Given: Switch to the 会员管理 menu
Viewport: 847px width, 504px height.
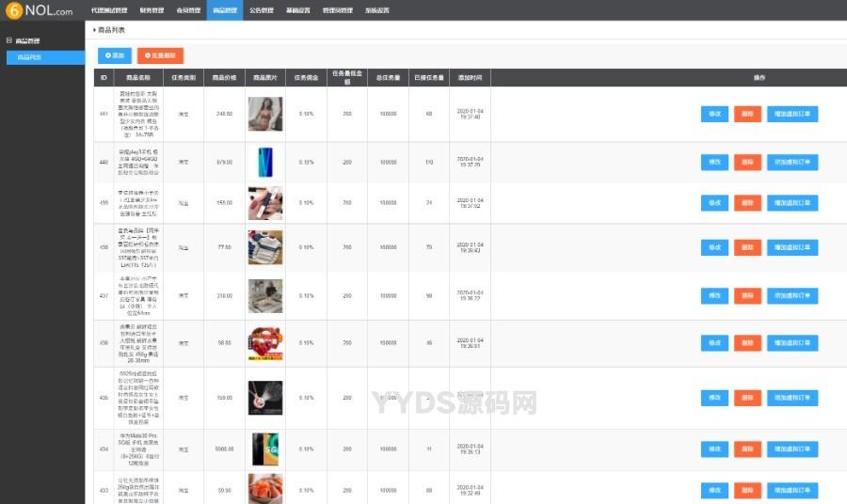Looking at the screenshot, I should 188,10.
